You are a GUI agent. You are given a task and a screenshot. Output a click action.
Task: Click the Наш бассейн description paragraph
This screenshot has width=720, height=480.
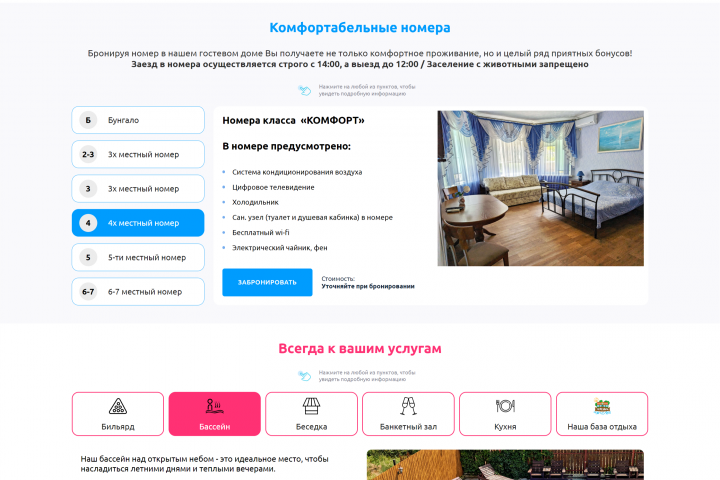pyautogui.click(x=204, y=464)
